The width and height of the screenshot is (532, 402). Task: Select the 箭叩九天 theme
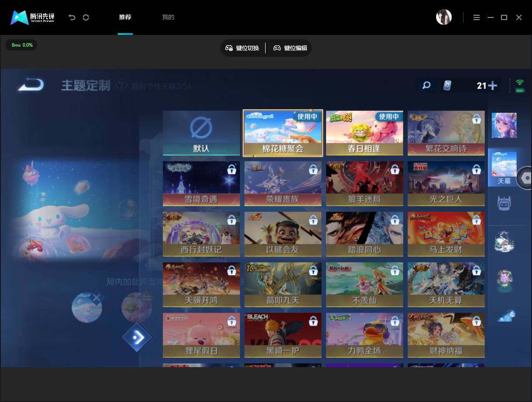point(283,285)
